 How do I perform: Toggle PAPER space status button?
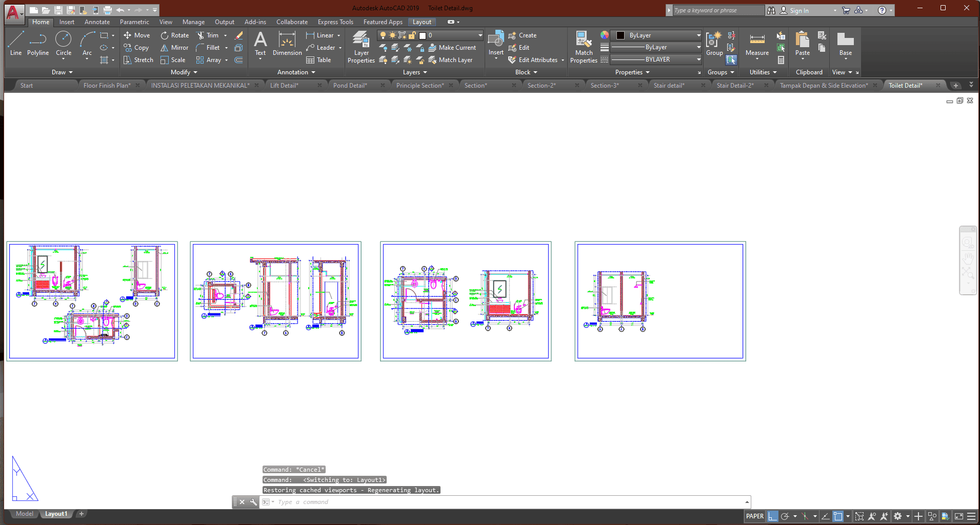pyautogui.click(x=754, y=516)
